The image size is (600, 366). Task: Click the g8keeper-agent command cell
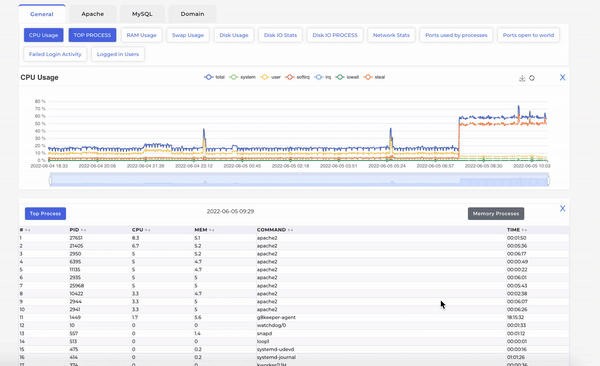[x=276, y=317]
